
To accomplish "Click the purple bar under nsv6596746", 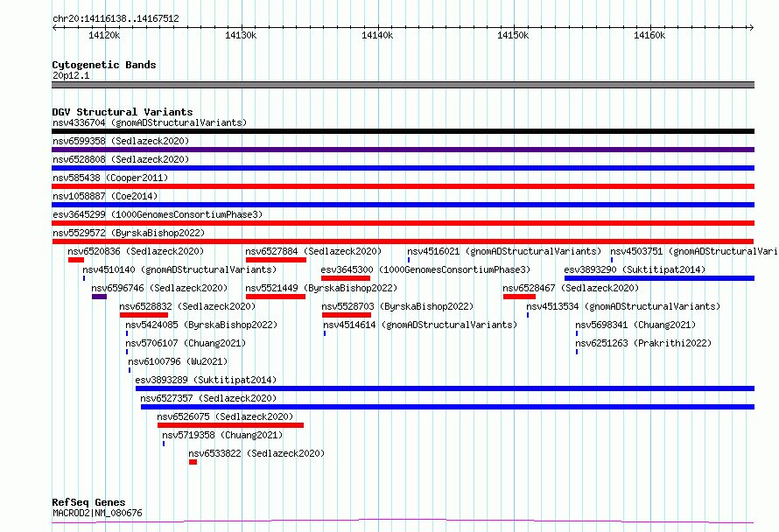I will click(100, 297).
